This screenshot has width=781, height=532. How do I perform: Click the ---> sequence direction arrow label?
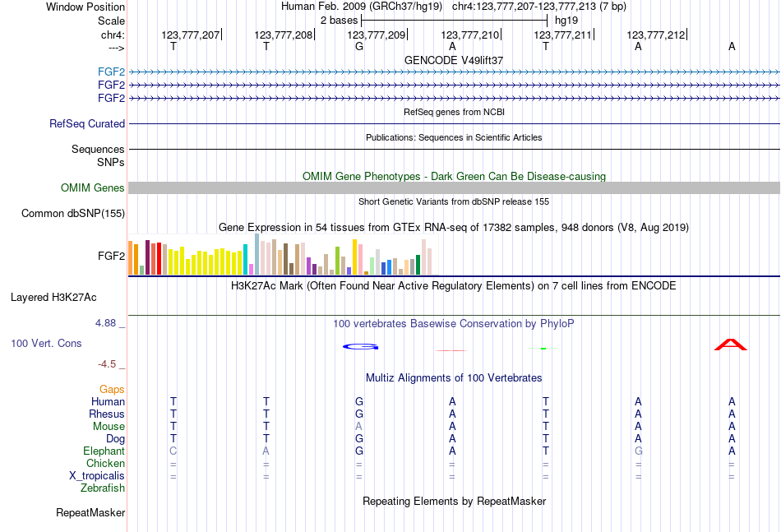pyautogui.click(x=116, y=48)
